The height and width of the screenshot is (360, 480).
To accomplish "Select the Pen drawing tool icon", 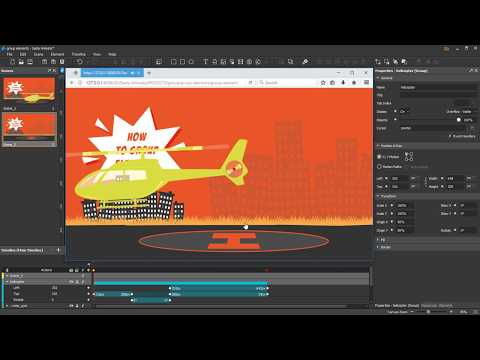I will tap(305, 62).
